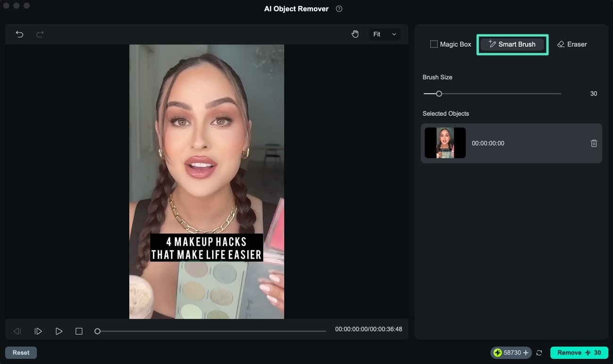
Task: Add more AI credits via 58730 button
Action: (x=511, y=353)
